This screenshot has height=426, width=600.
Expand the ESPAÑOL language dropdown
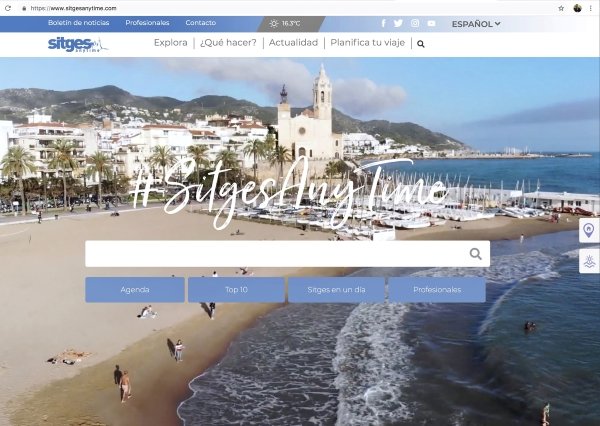476,23
